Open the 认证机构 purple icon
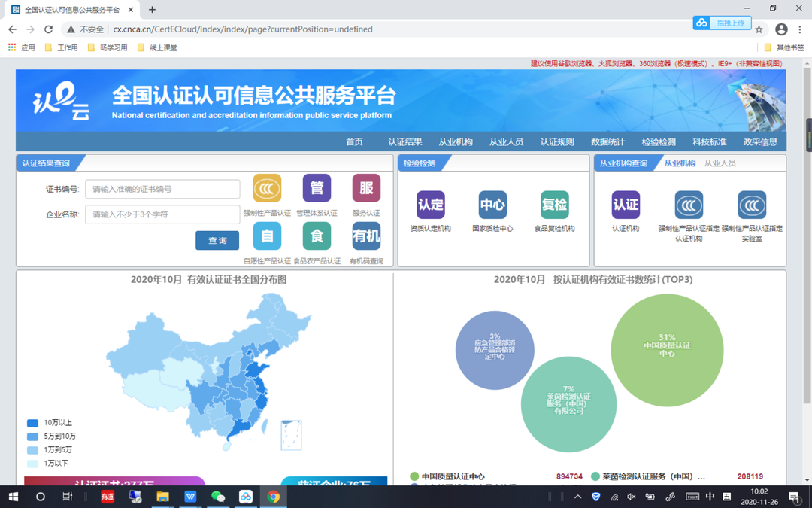 pos(626,205)
